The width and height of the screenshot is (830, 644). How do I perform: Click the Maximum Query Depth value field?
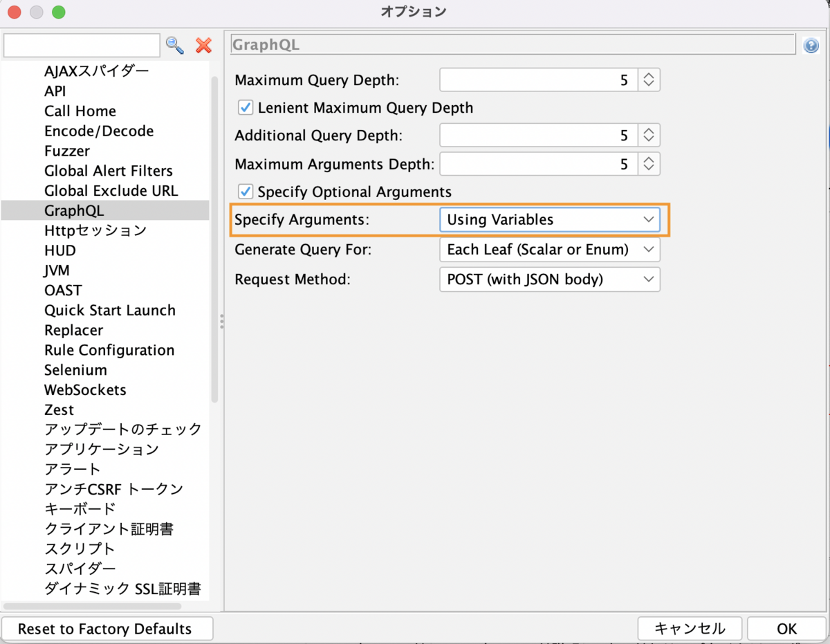(539, 80)
